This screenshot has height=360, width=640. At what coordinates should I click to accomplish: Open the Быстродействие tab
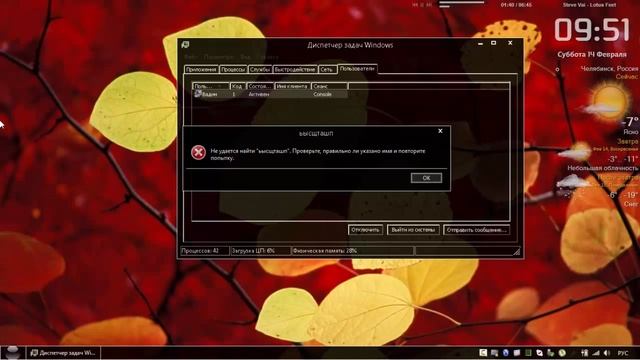tap(295, 69)
